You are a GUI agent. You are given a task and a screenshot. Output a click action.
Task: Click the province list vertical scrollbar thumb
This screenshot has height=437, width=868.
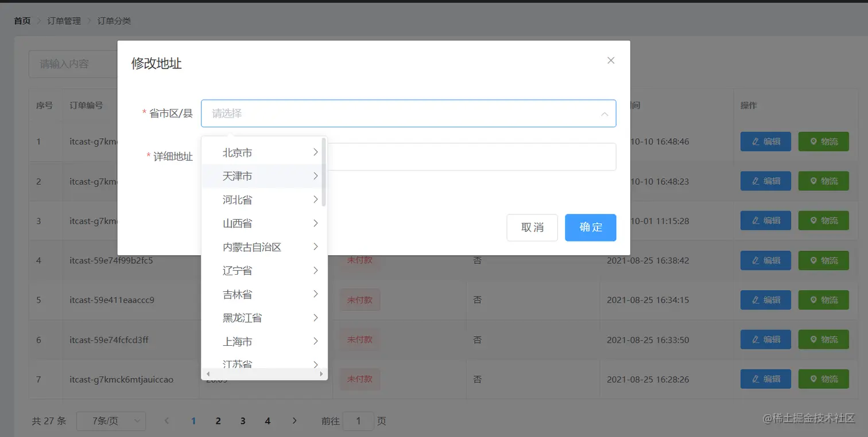324,172
